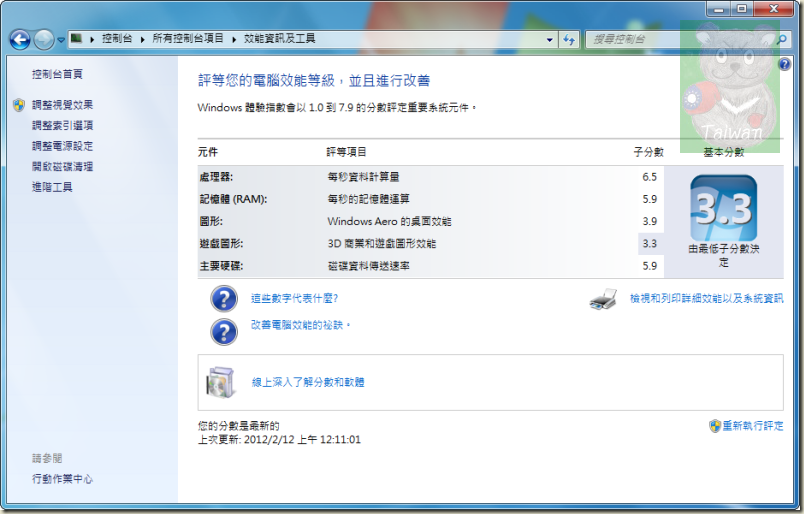Click the 記憶體 (RAM): row label
The width and height of the screenshot is (804, 514).
233,199
